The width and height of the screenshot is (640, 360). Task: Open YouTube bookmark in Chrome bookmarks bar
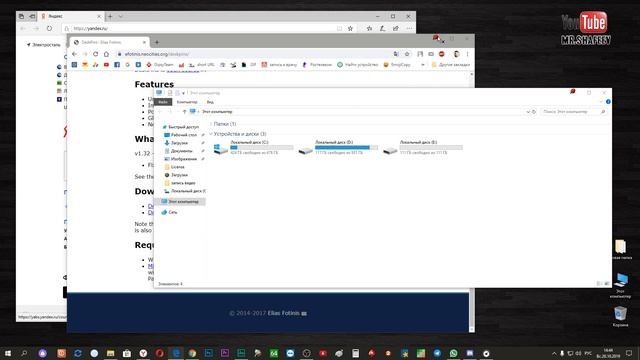pos(106,64)
